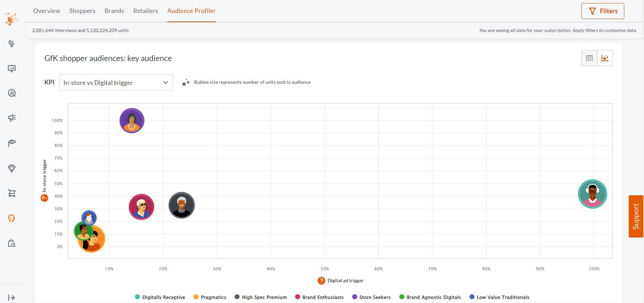Viewport: 644px width, 303px height.
Task: Open the presentation screen sidebar icon
Action: tap(12, 68)
